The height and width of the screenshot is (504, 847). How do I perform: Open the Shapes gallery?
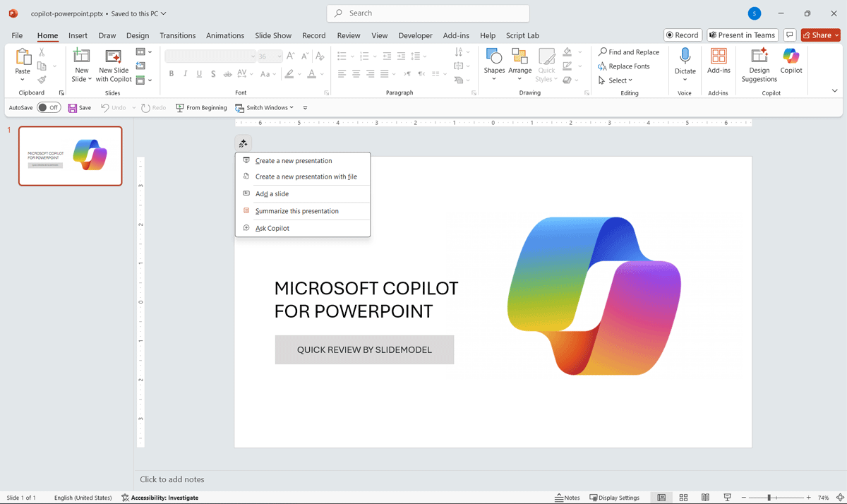pyautogui.click(x=494, y=61)
